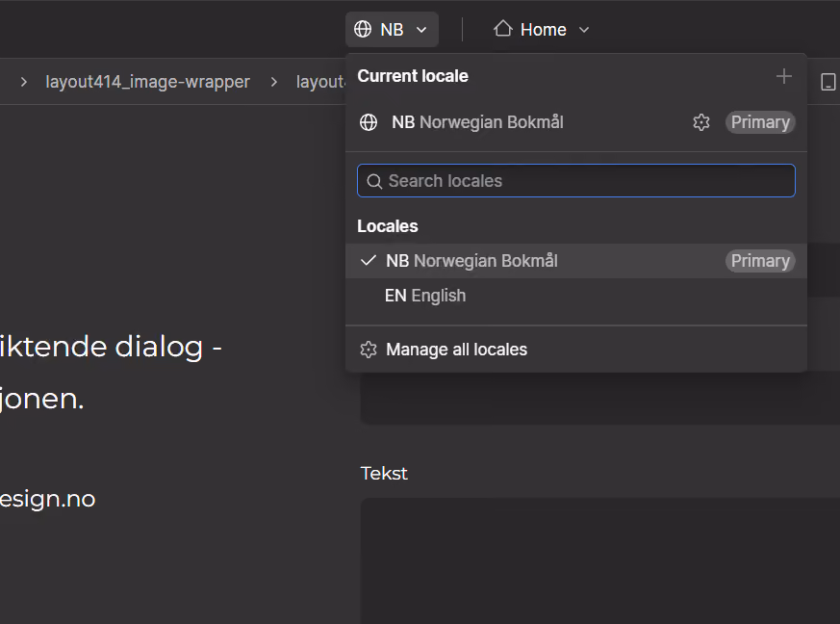840x624 pixels.
Task: Click the Tekst field label
Action: point(384,474)
